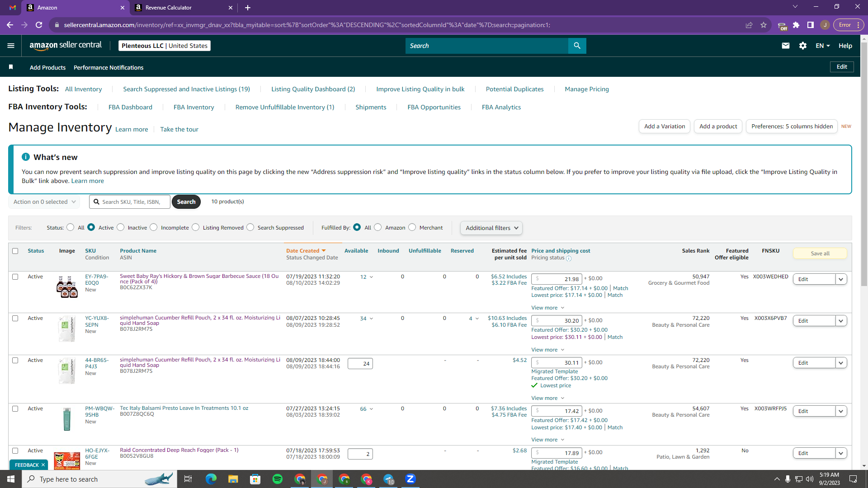Image resolution: width=868 pixels, height=488 pixels.
Task: Open the Sweet Baby Ray's product thumbnail
Action: (67, 286)
